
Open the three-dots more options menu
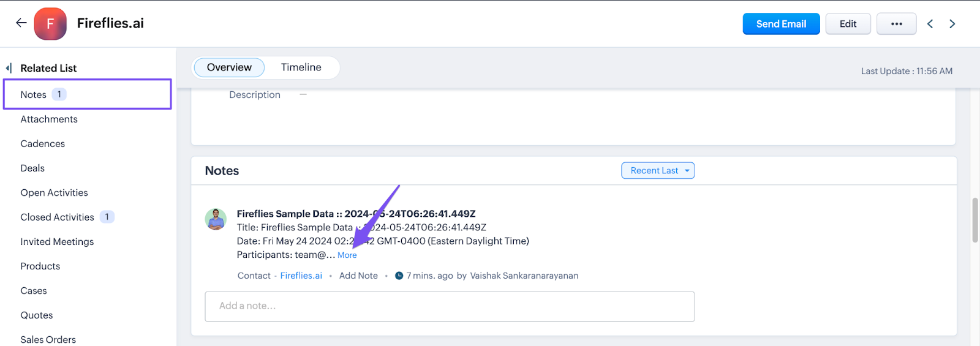click(896, 24)
